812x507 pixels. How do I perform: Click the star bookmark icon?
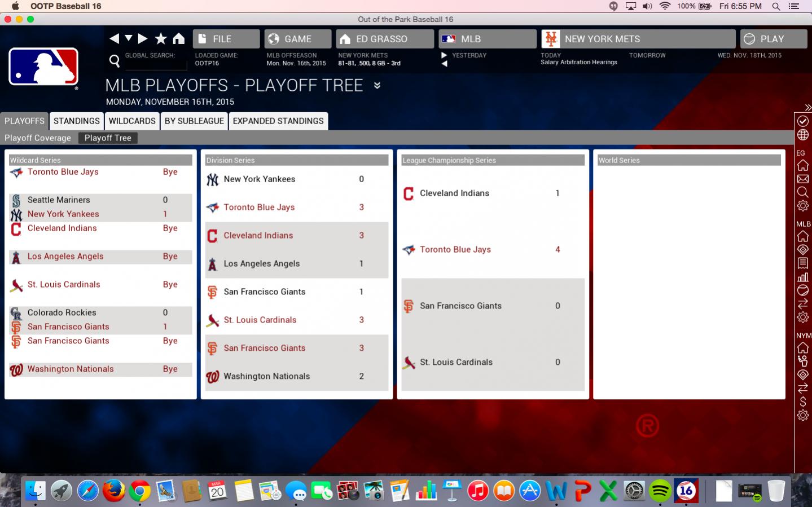click(161, 38)
